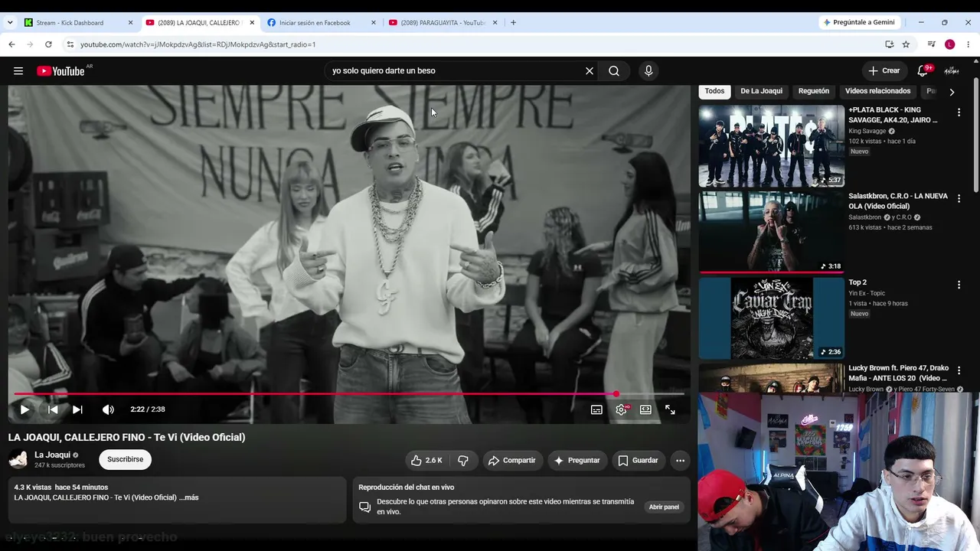The image size is (980, 551).
Task: Open YouTube notifications bell
Action: (923, 71)
